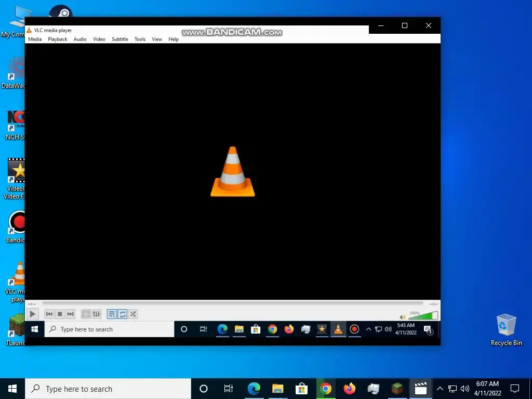Viewport: 532px width, 399px height.
Task: Mute audio via VLC speaker icon
Action: [403, 317]
